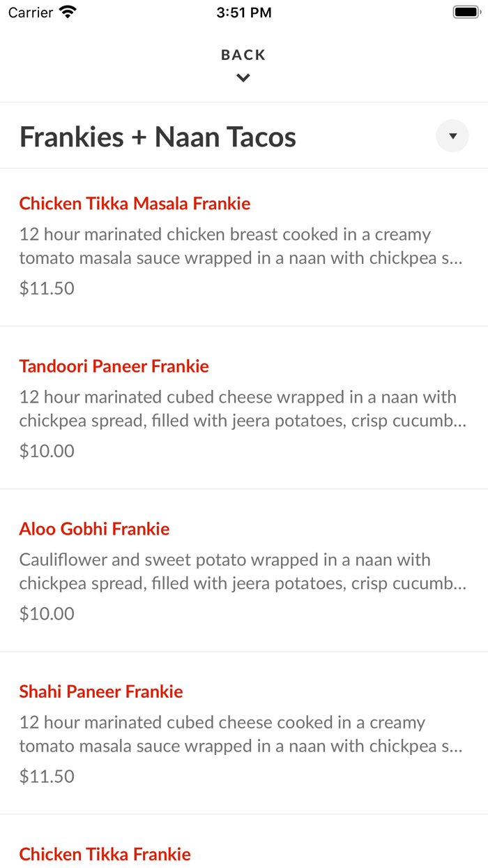488x868 pixels.
Task: Select the Aloo Gobhi Frankie item
Action: (x=94, y=529)
